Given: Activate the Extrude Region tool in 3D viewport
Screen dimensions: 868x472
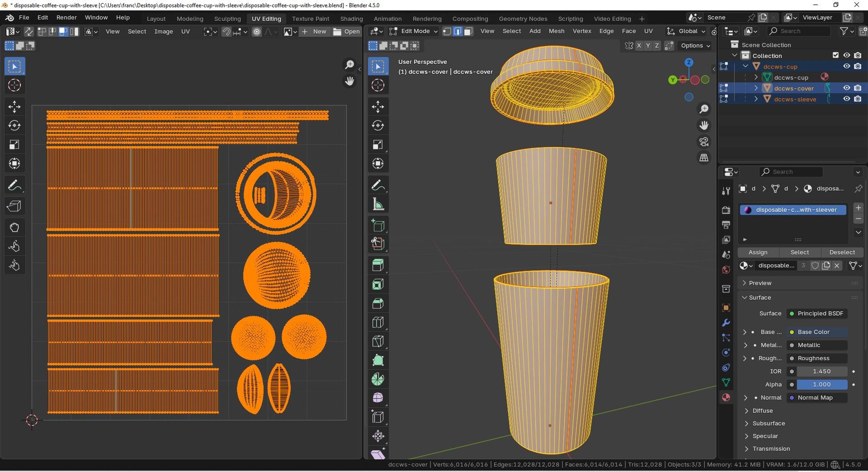Looking at the screenshot, I should point(378,265).
